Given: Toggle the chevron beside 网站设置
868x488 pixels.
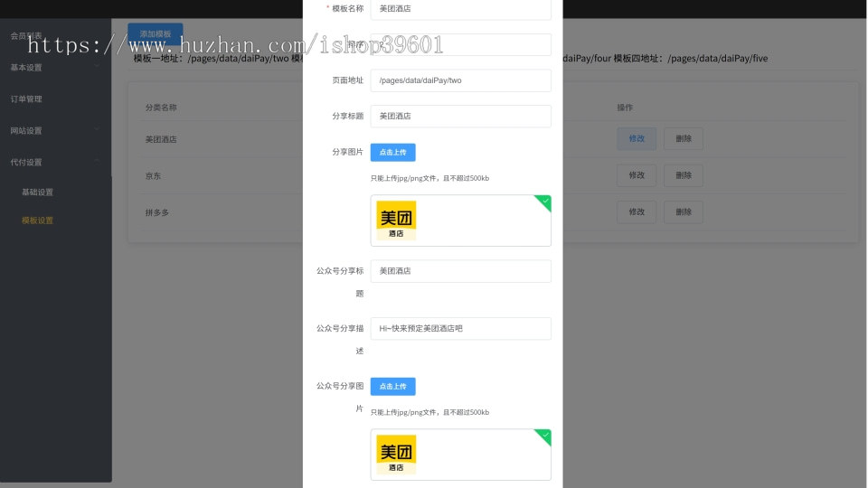Looking at the screenshot, I should [x=97, y=129].
